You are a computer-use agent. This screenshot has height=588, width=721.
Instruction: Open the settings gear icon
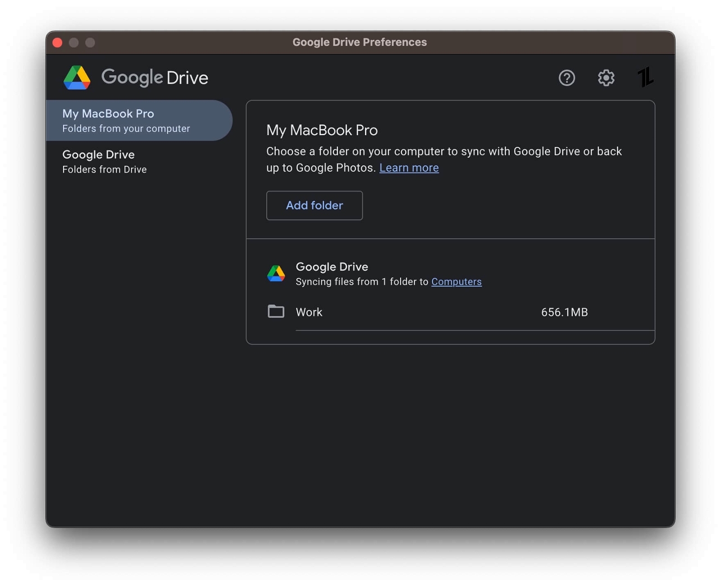(x=606, y=78)
